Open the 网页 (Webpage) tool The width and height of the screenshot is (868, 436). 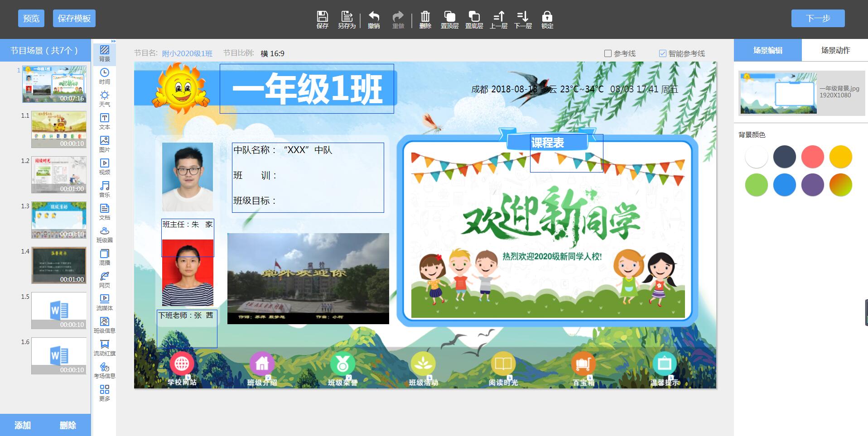(x=105, y=279)
